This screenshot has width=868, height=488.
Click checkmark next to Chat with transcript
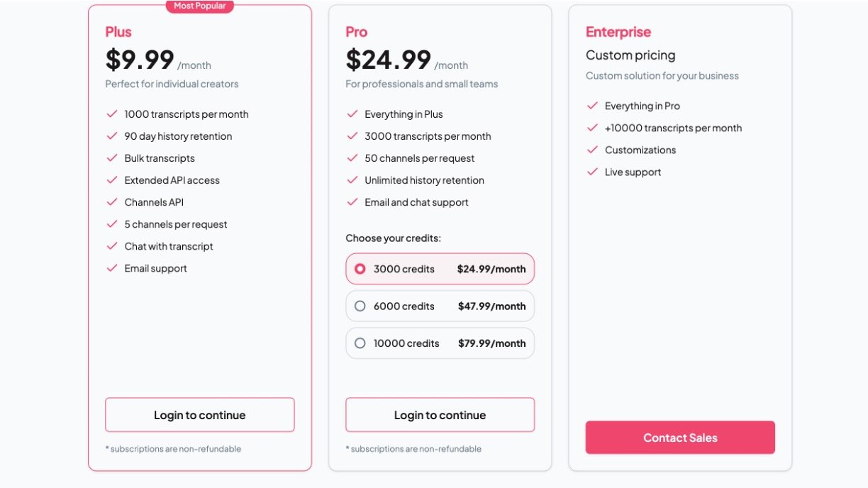tap(111, 245)
